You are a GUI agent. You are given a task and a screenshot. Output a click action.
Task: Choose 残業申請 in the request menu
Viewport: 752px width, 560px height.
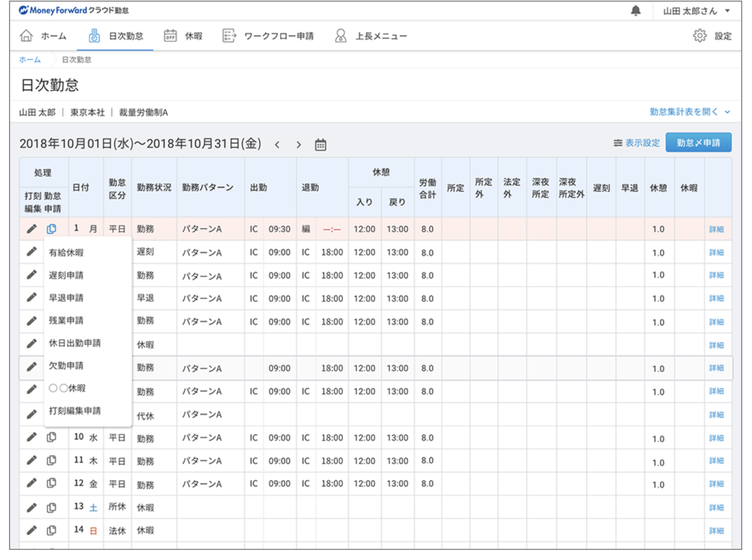point(66,321)
